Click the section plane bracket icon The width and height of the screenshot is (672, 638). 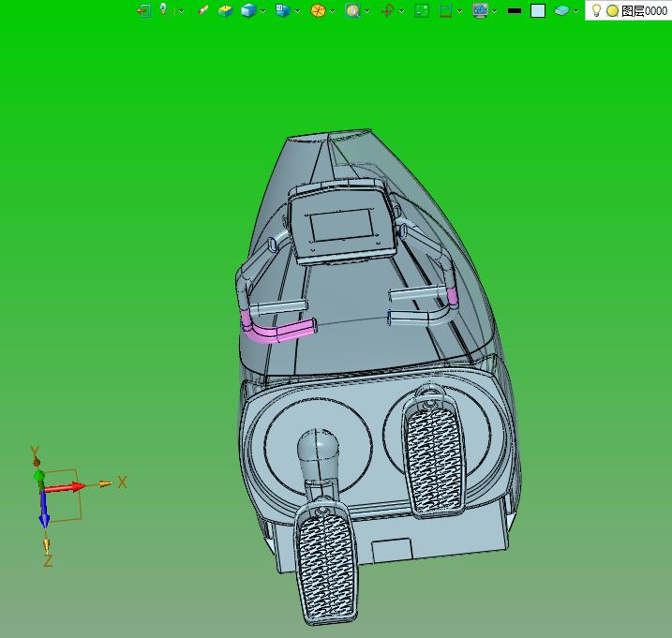click(x=446, y=10)
